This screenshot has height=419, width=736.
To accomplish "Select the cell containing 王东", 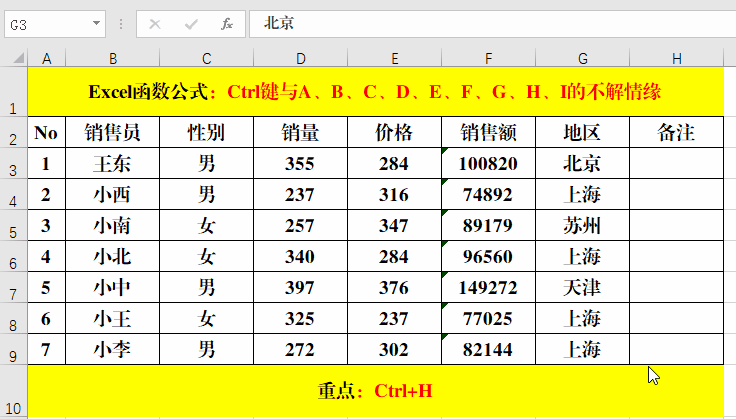I will tap(113, 163).
